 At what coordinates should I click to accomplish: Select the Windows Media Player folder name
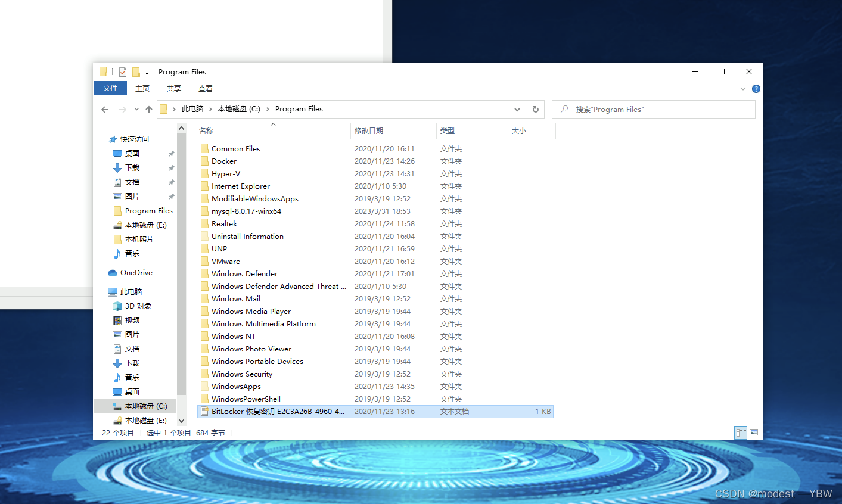tap(251, 311)
